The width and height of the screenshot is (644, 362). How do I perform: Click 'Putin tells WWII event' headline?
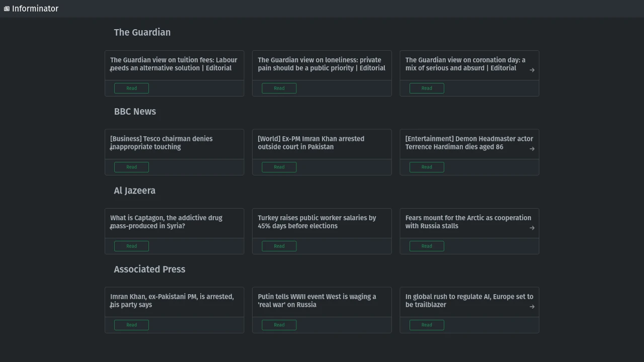pos(317,301)
